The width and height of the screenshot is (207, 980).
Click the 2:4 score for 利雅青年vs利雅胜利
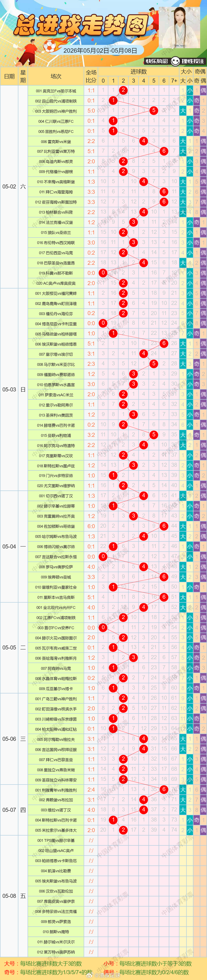[x=91, y=790]
